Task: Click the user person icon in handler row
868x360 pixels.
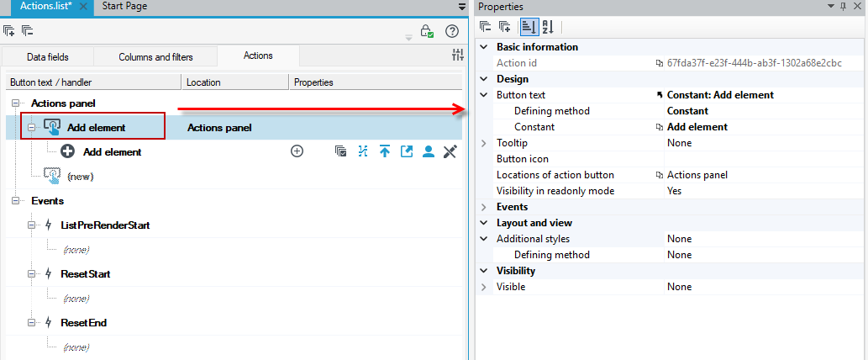Action: (x=428, y=151)
